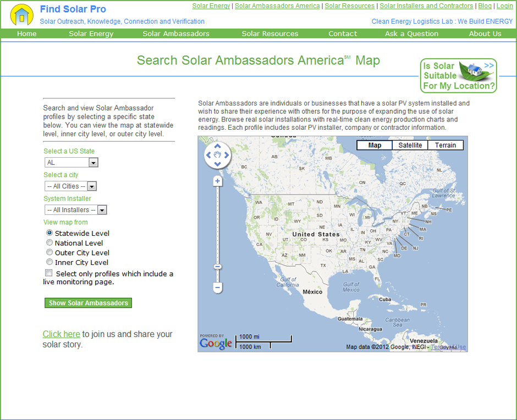The height and width of the screenshot is (420, 517).
Task: Open Solar Ambassadors America header link
Action: click(277, 6)
